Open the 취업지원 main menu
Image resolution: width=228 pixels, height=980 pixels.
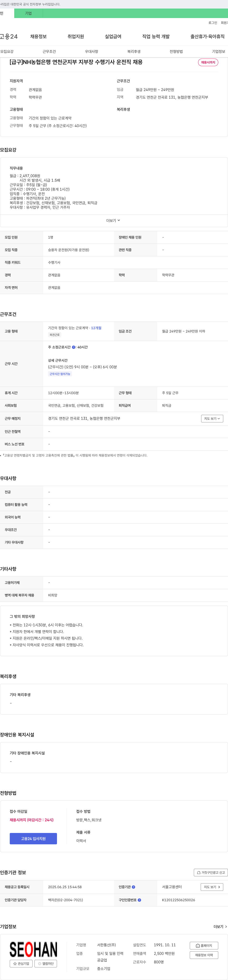point(76,37)
